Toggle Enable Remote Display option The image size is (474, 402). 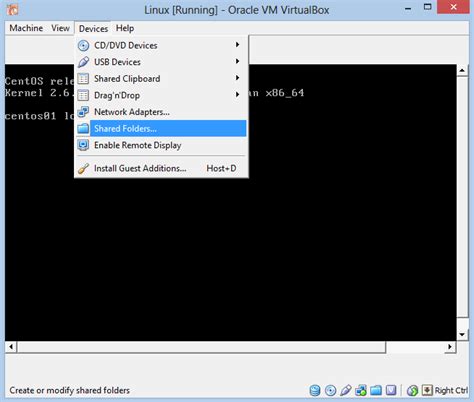tap(162, 145)
